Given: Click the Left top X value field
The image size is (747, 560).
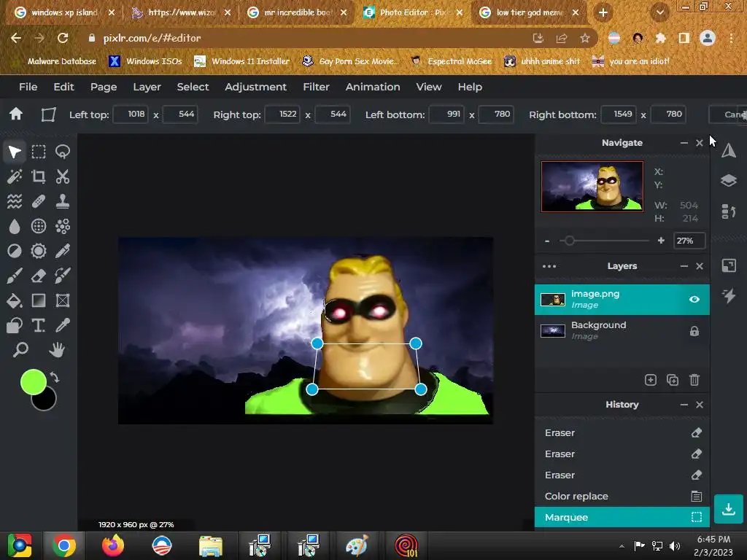Looking at the screenshot, I should point(130,114).
